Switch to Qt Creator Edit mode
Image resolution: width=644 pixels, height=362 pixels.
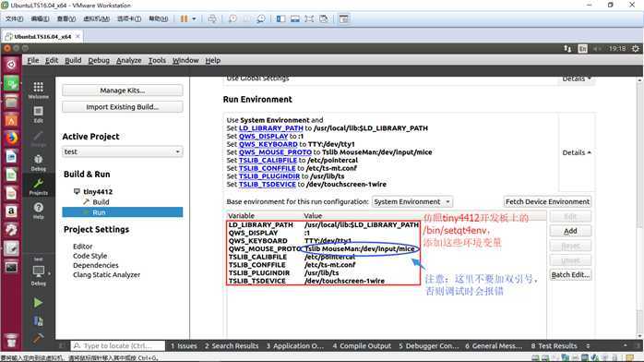tap(38, 115)
